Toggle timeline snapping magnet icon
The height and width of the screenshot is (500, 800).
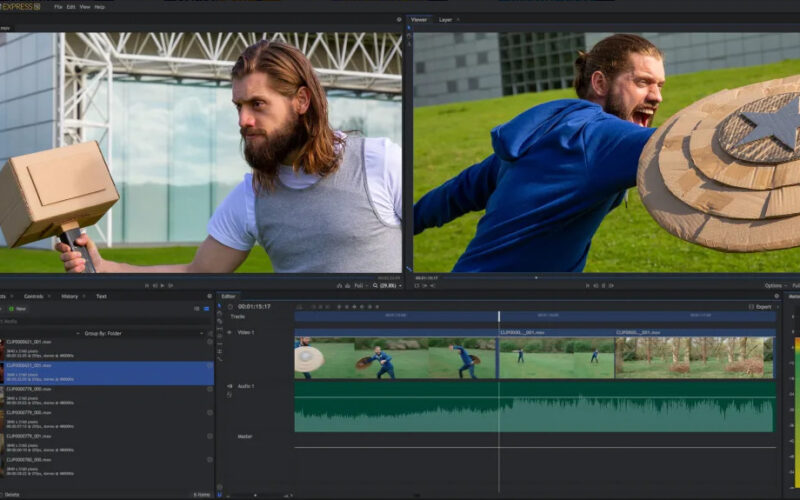point(219,494)
